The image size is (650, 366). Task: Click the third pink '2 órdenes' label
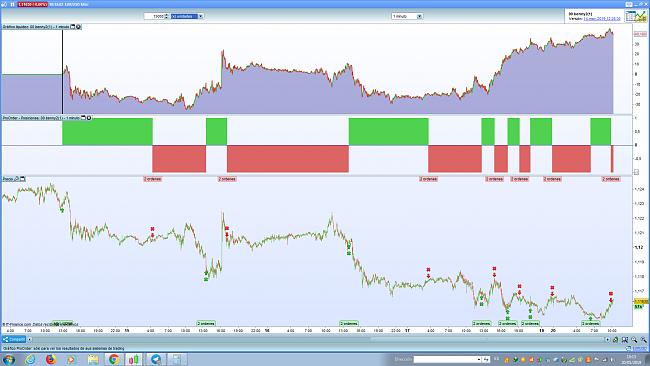pyautogui.click(x=428, y=179)
